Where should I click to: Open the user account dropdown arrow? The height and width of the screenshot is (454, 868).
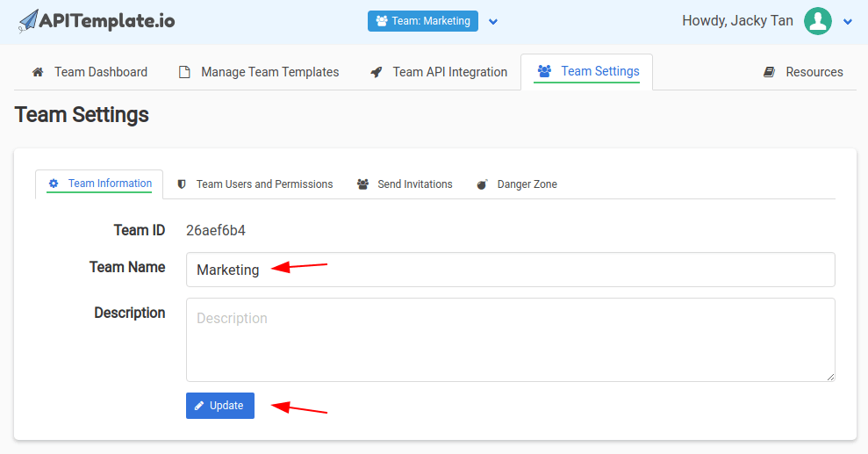coord(848,22)
